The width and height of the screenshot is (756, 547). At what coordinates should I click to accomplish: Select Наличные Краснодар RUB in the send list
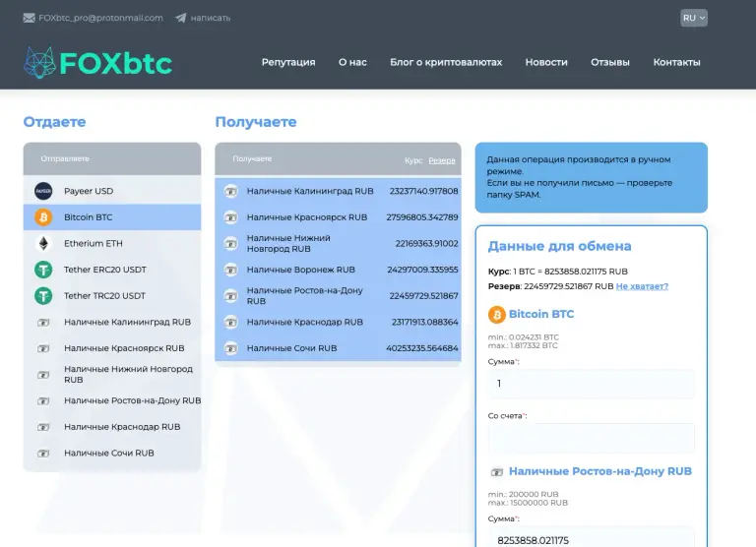point(112,427)
